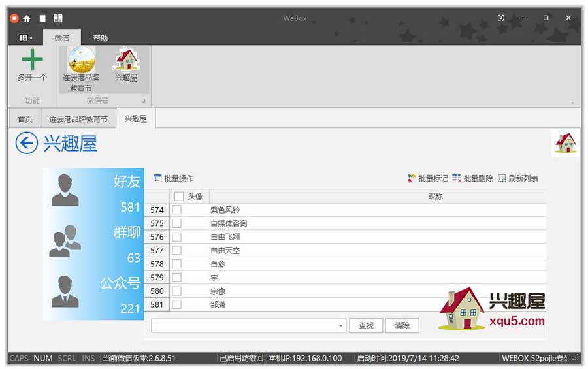Click the 批量标记 batch mark icon

click(412, 178)
